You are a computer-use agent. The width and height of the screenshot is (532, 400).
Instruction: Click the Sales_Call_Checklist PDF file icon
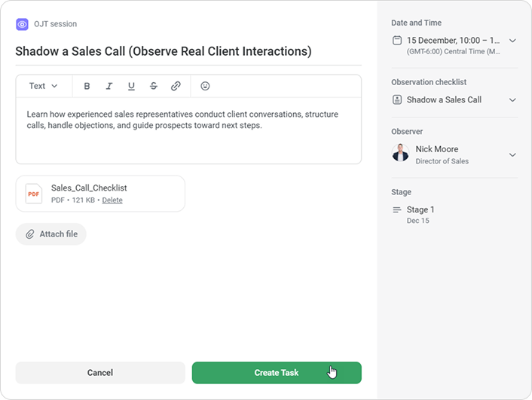(x=34, y=194)
